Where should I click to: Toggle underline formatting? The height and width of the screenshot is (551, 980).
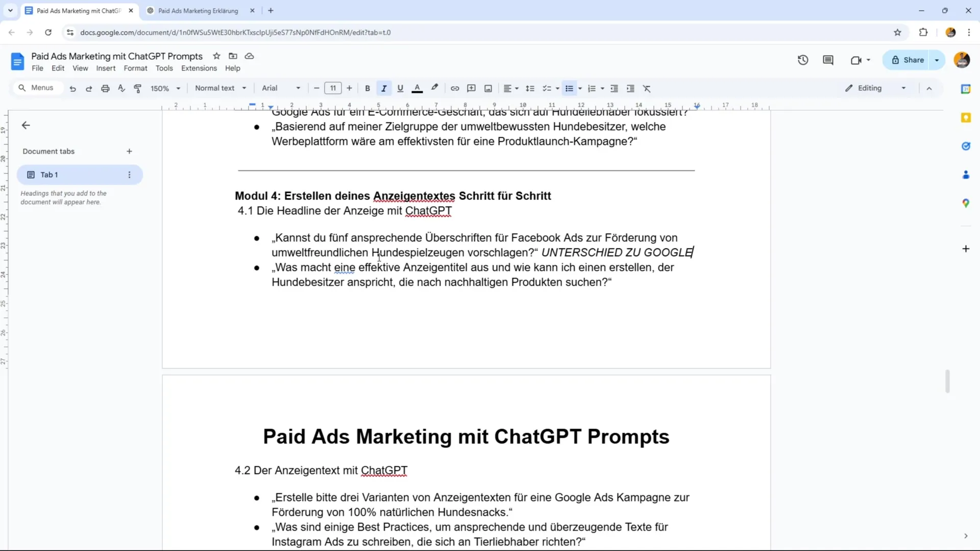400,88
